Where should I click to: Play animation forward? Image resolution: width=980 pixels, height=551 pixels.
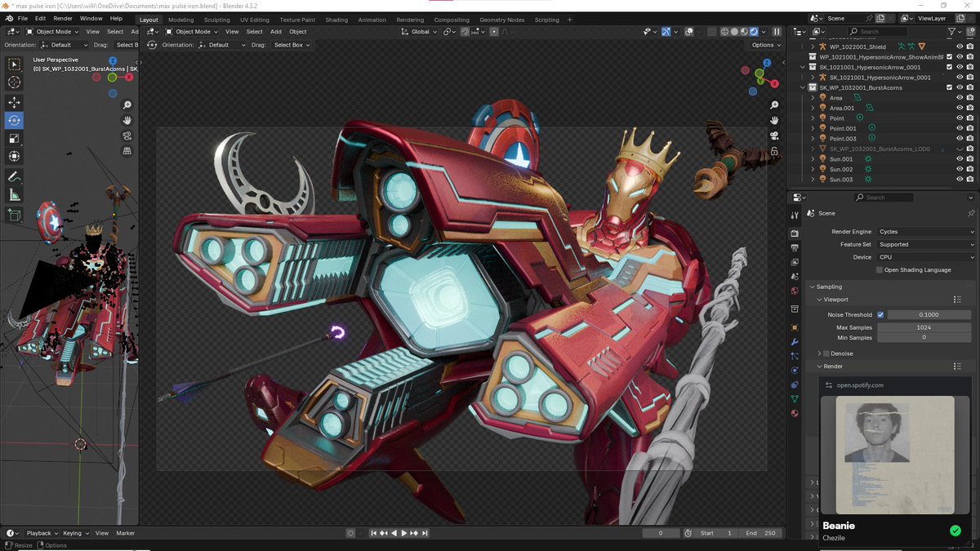(403, 533)
